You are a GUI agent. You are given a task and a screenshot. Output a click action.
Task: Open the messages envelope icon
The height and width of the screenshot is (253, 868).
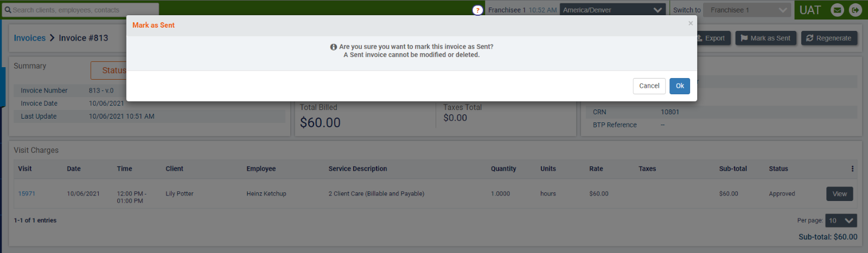point(838,10)
